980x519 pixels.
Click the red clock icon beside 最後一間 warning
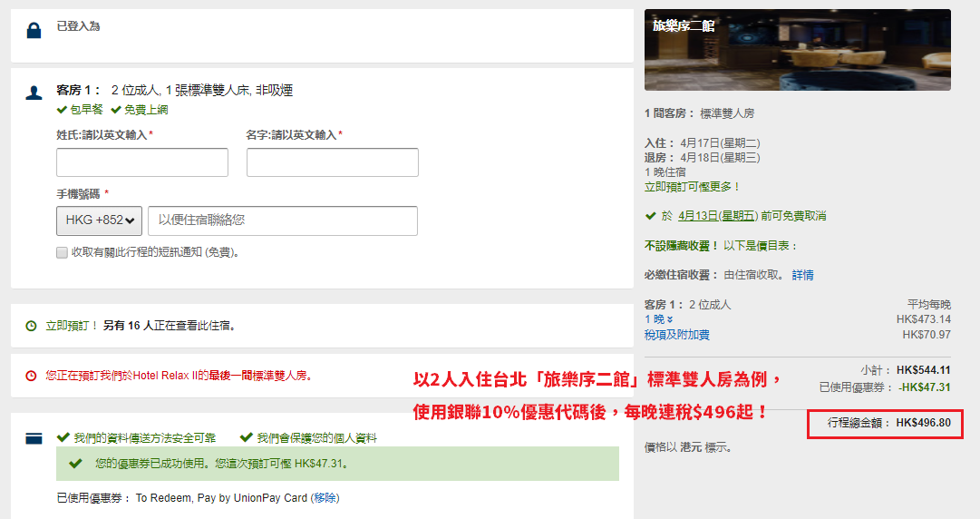point(31,376)
